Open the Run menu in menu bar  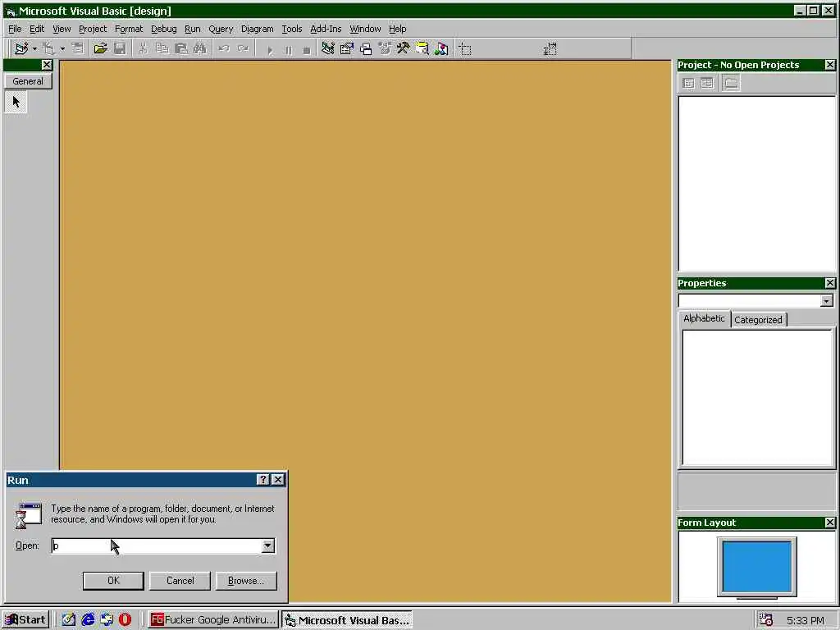coord(192,29)
